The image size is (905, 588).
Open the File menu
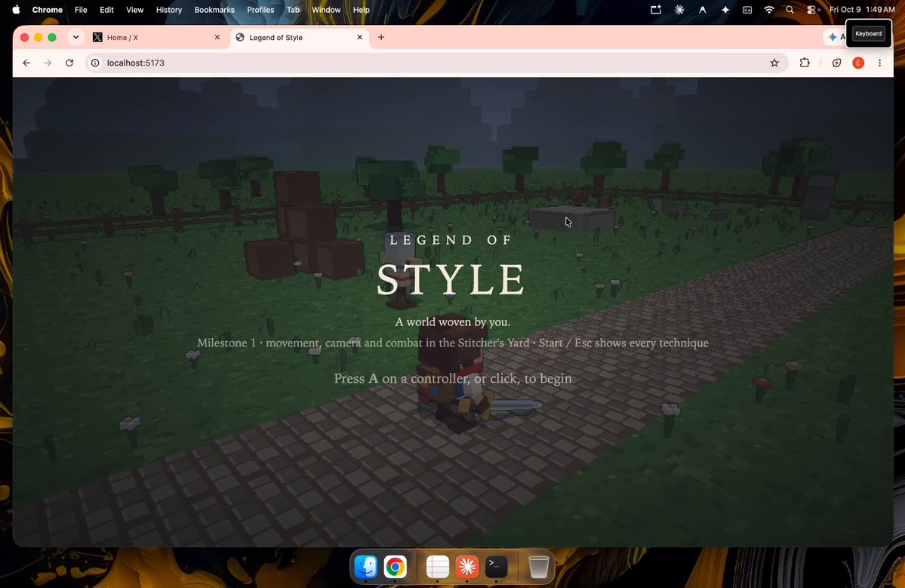pos(81,10)
